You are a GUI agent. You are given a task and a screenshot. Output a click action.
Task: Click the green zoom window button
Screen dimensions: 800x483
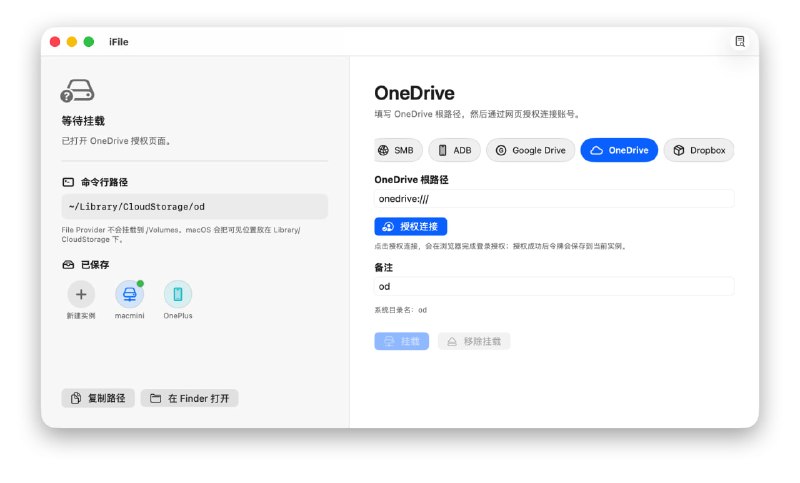pyautogui.click(x=89, y=42)
